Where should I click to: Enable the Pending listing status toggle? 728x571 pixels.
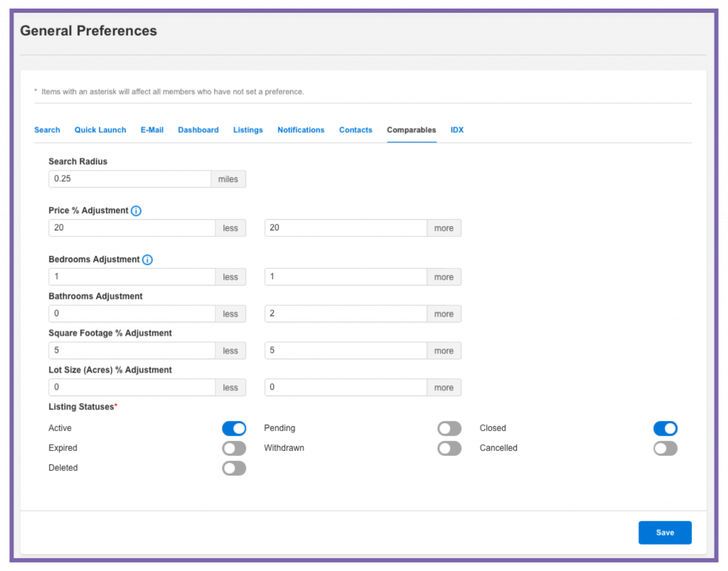(x=449, y=428)
